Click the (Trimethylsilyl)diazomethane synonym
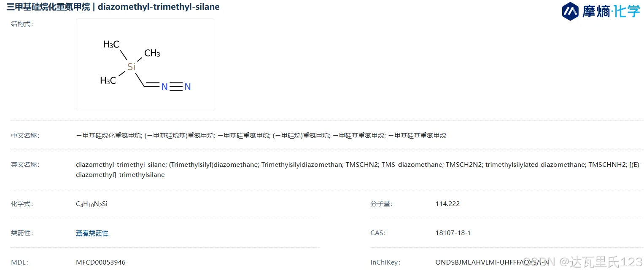 213,165
